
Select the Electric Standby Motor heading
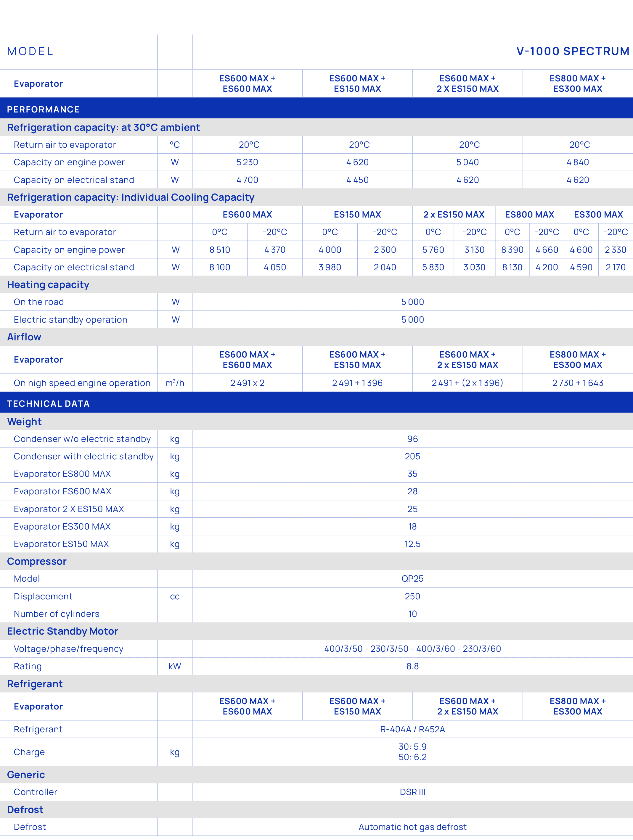click(63, 631)
